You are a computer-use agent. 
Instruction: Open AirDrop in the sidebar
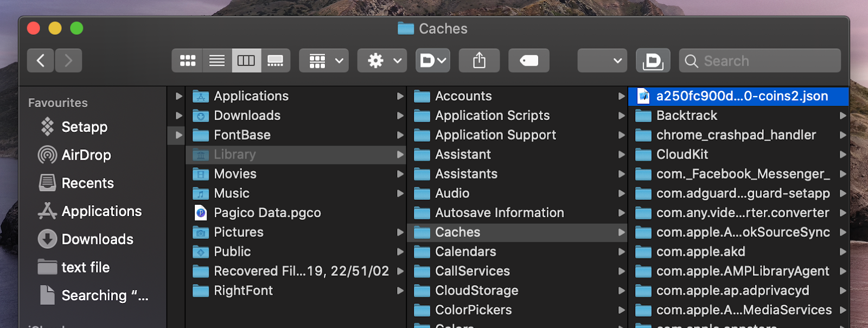(74, 155)
